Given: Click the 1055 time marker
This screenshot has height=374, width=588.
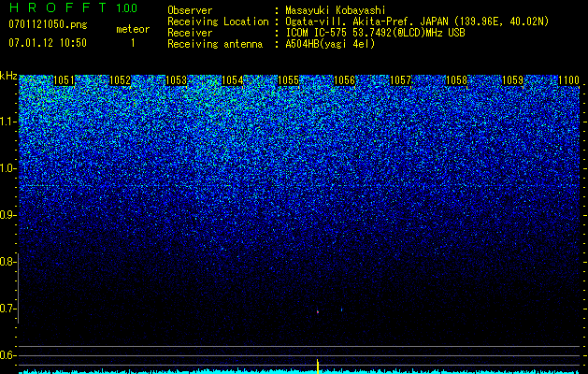Looking at the screenshot, I should 288,80.
